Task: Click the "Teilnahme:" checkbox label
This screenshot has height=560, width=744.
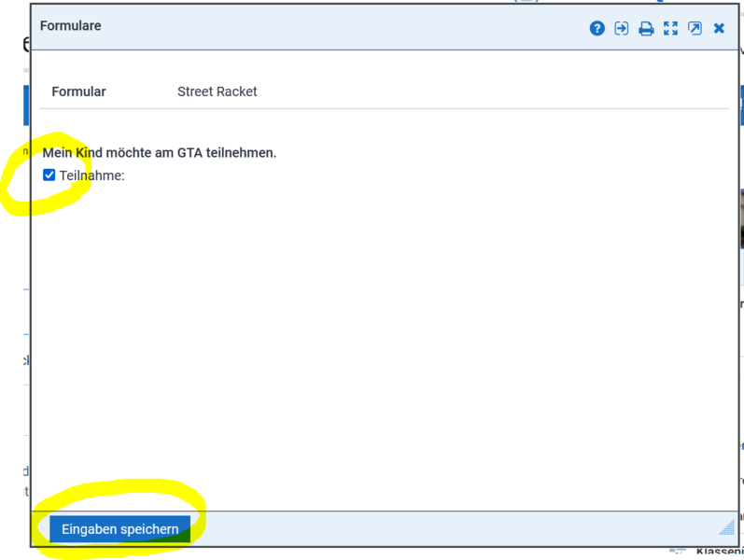Action: pos(91,175)
